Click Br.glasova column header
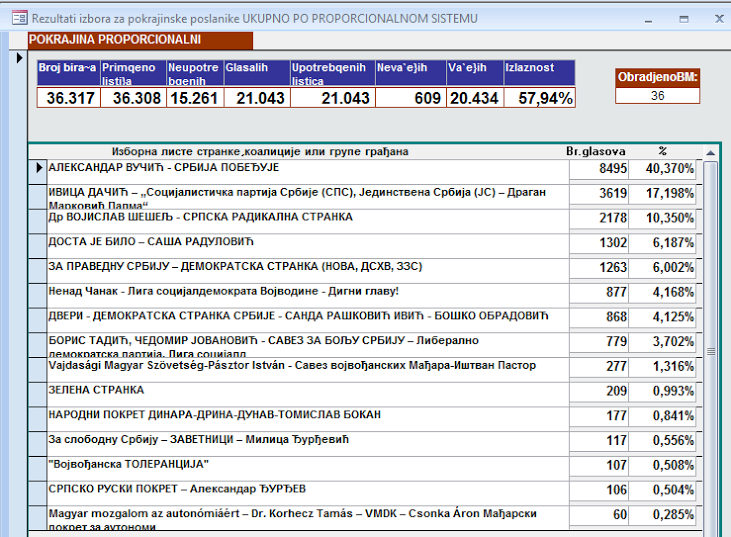The width and height of the screenshot is (731, 537). click(595, 151)
